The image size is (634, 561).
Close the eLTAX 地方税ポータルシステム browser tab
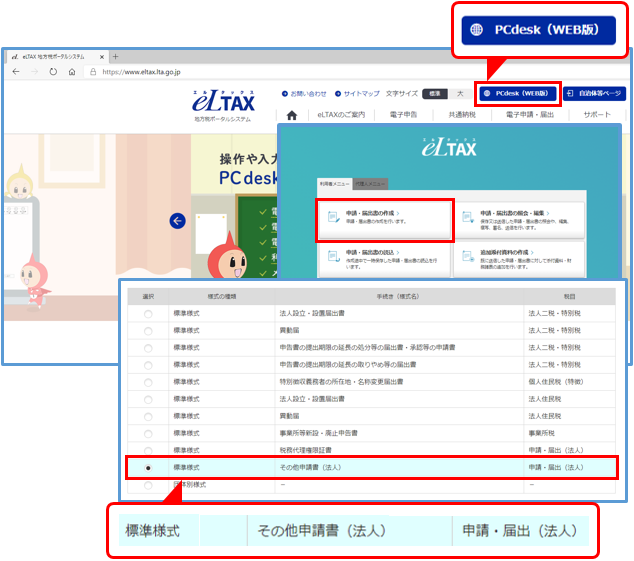102,57
